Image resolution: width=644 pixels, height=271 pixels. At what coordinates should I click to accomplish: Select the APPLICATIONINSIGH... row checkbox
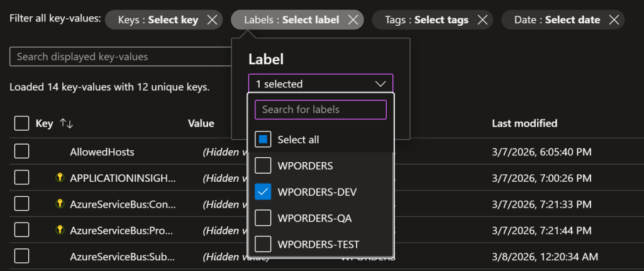point(21,178)
